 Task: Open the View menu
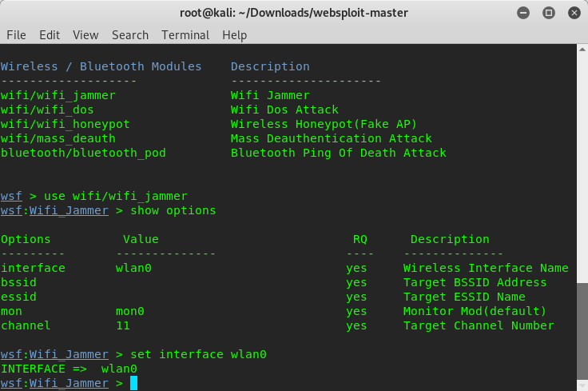[x=85, y=35]
